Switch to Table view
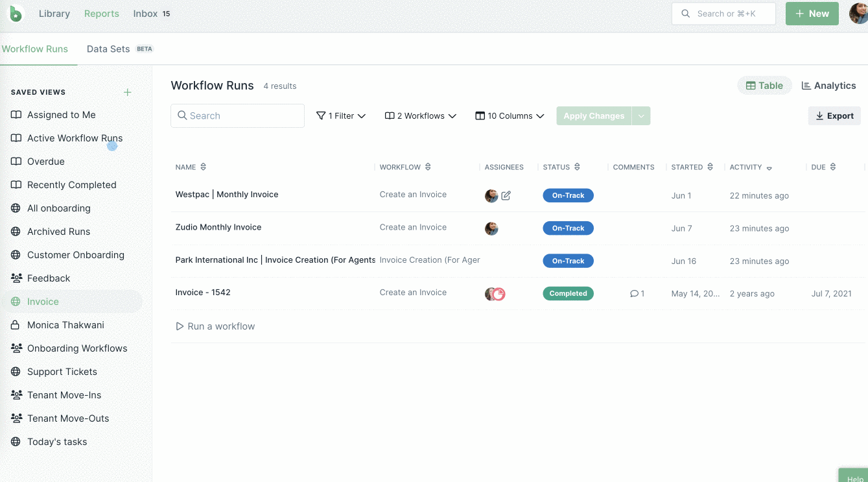The image size is (868, 482). tap(764, 86)
